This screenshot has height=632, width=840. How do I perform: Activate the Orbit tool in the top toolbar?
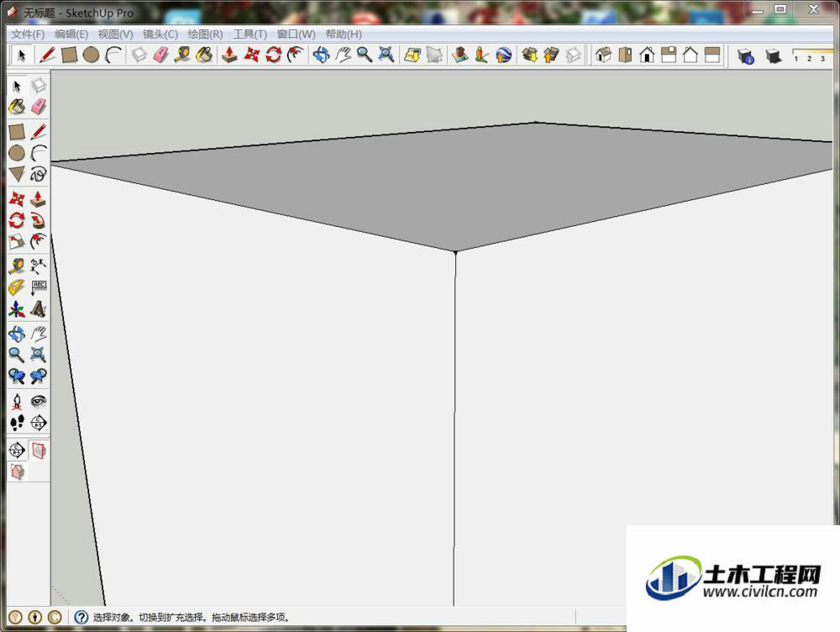point(321,55)
